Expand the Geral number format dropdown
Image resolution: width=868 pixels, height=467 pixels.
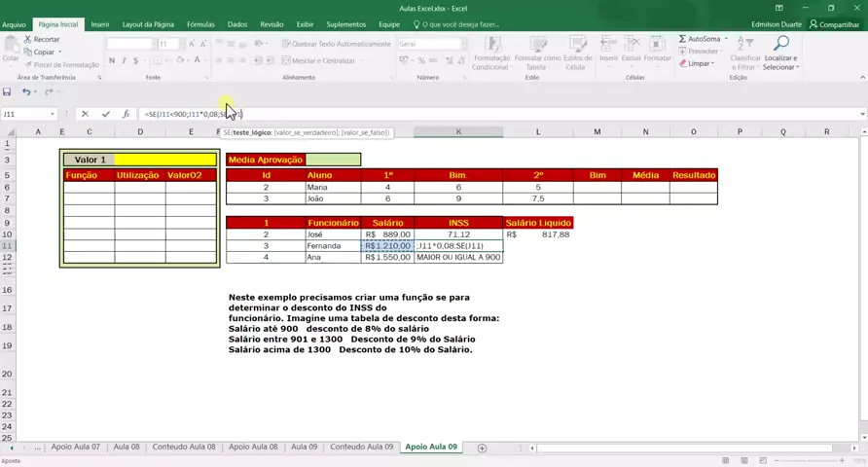(460, 44)
